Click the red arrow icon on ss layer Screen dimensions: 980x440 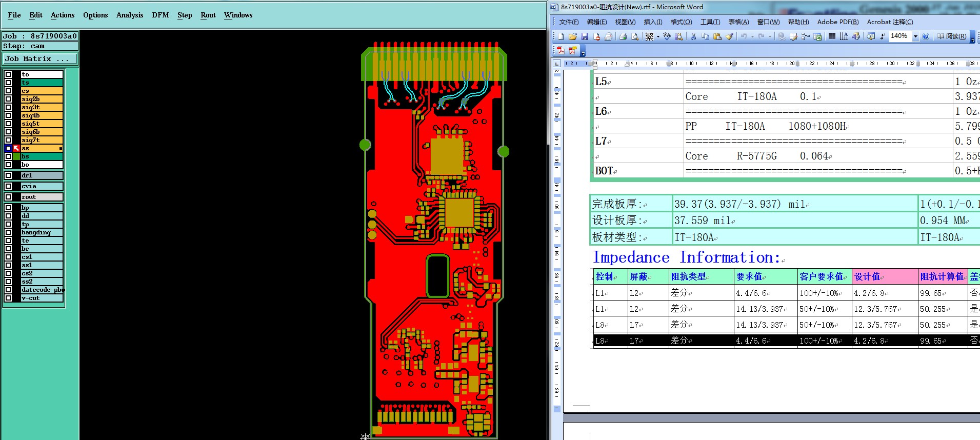click(x=16, y=148)
